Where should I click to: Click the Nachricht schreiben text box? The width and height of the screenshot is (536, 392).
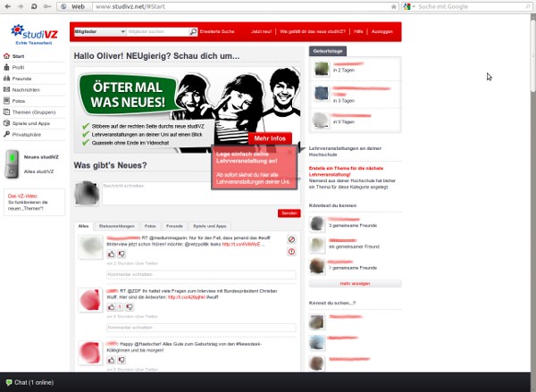[x=201, y=194]
